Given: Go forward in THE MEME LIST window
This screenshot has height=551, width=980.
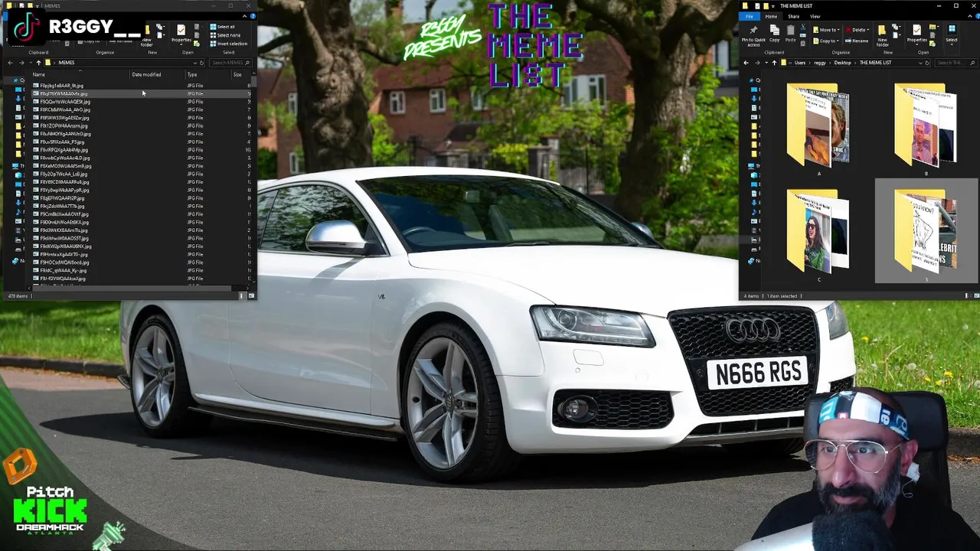Looking at the screenshot, I should [x=757, y=63].
